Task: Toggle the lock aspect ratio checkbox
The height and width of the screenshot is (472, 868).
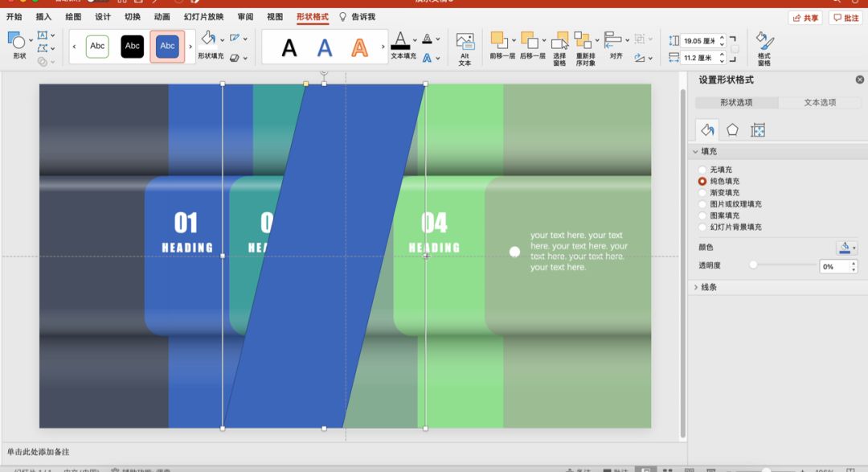Action: 735,49
